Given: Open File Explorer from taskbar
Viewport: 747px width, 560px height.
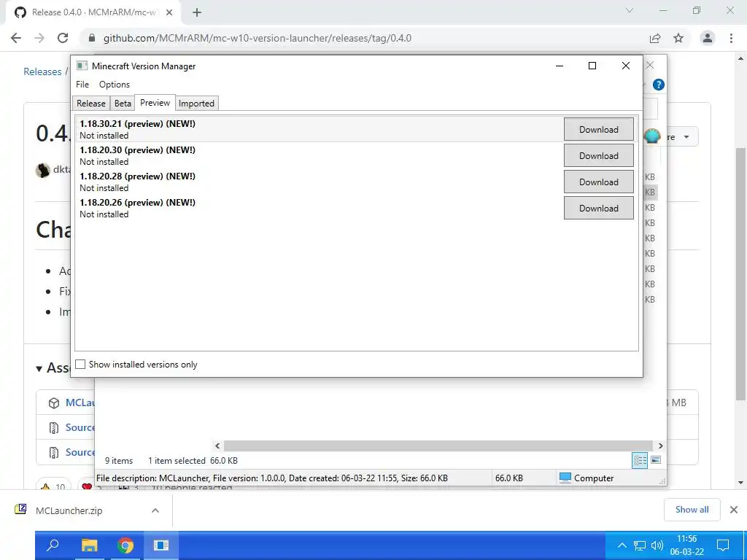Looking at the screenshot, I should pos(89,545).
